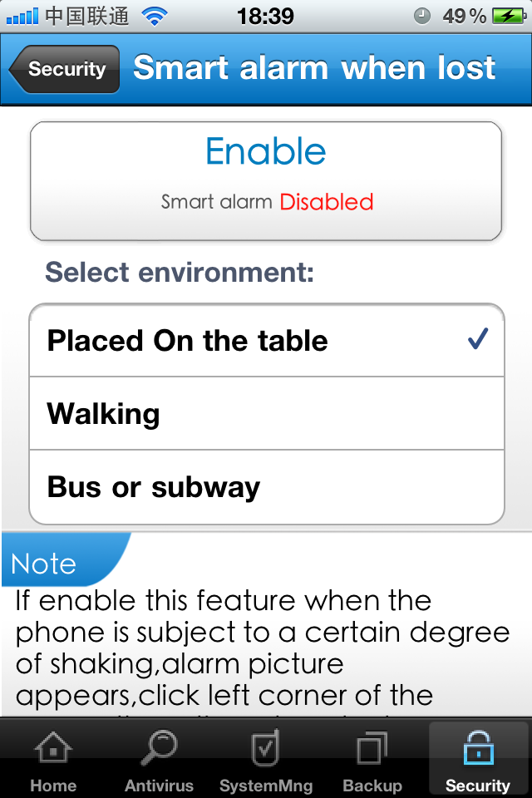Open the Antivirus magnifier icon
This screenshot has height=798, width=532.
pos(159,748)
